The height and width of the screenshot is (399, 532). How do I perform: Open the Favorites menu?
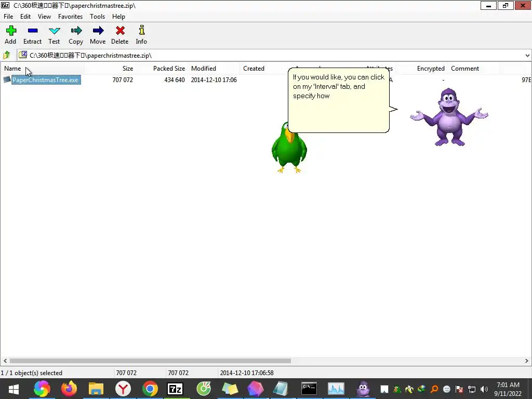pos(70,16)
